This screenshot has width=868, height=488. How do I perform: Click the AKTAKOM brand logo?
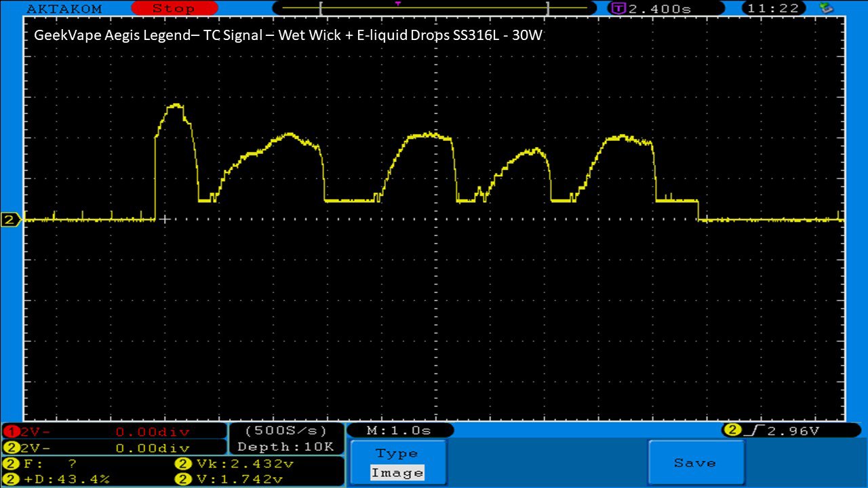(64, 9)
